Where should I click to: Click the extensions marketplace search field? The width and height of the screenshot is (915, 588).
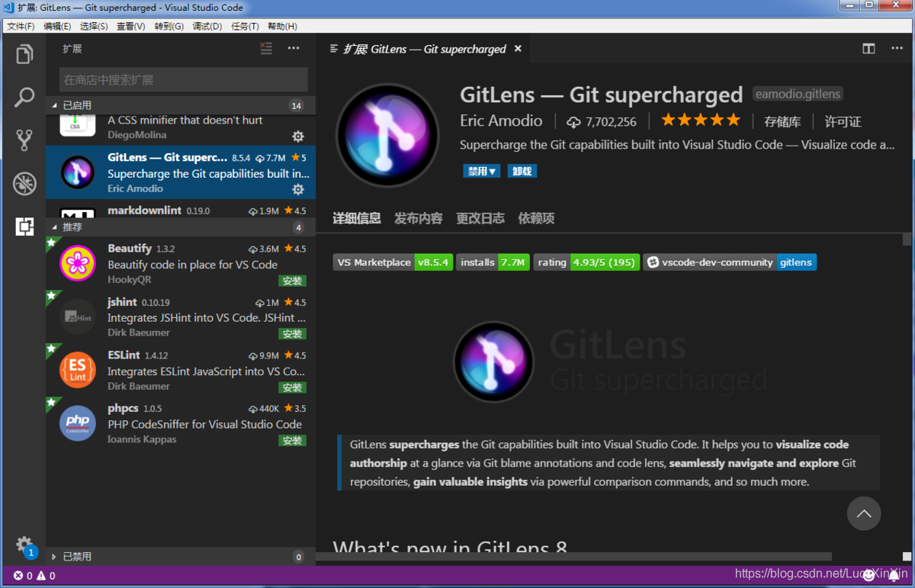coord(184,79)
